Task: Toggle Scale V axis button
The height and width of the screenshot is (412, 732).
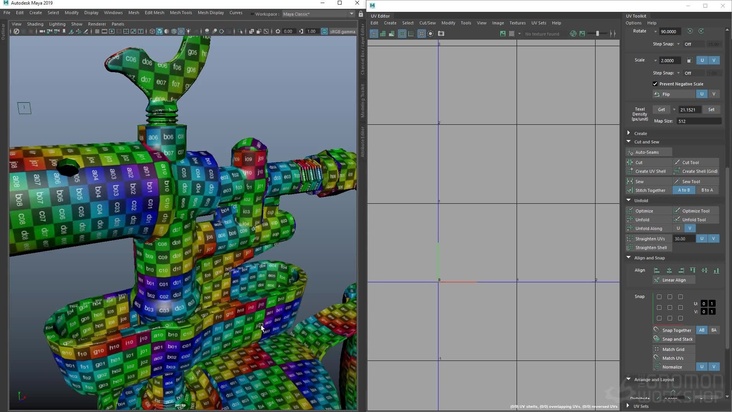Action: point(714,60)
